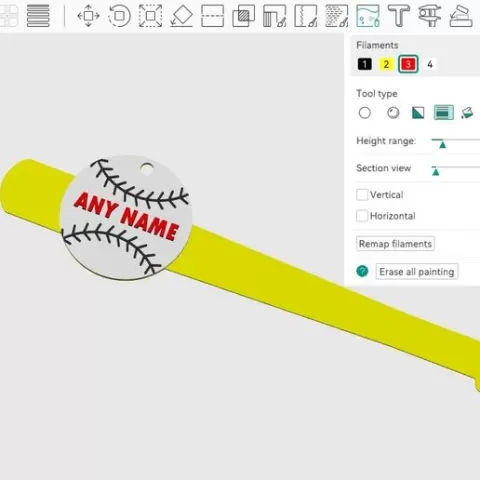Choose the Sphere brush tool type
Screen dimensions: 480x480
pos(393,113)
